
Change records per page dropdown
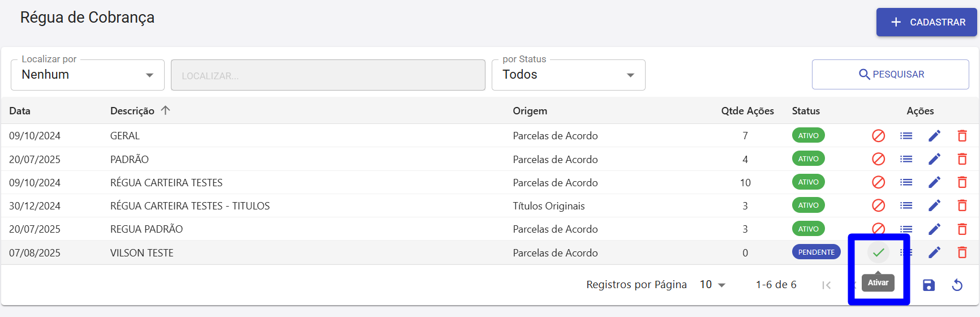click(x=712, y=285)
